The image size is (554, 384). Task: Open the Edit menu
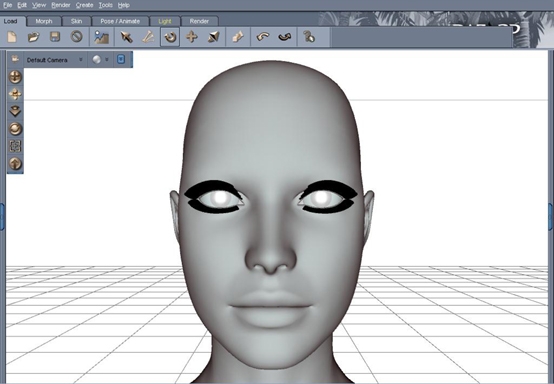[x=22, y=5]
